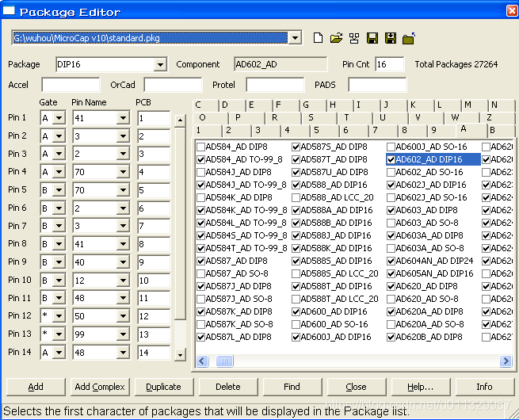Open Pin 1 Gate dropdown

[x=59, y=118]
